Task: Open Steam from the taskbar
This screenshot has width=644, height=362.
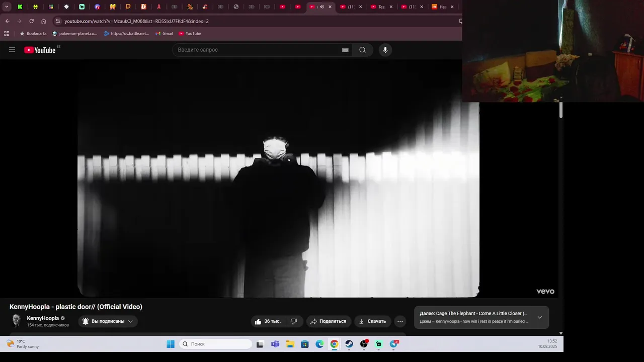Action: (x=349, y=344)
